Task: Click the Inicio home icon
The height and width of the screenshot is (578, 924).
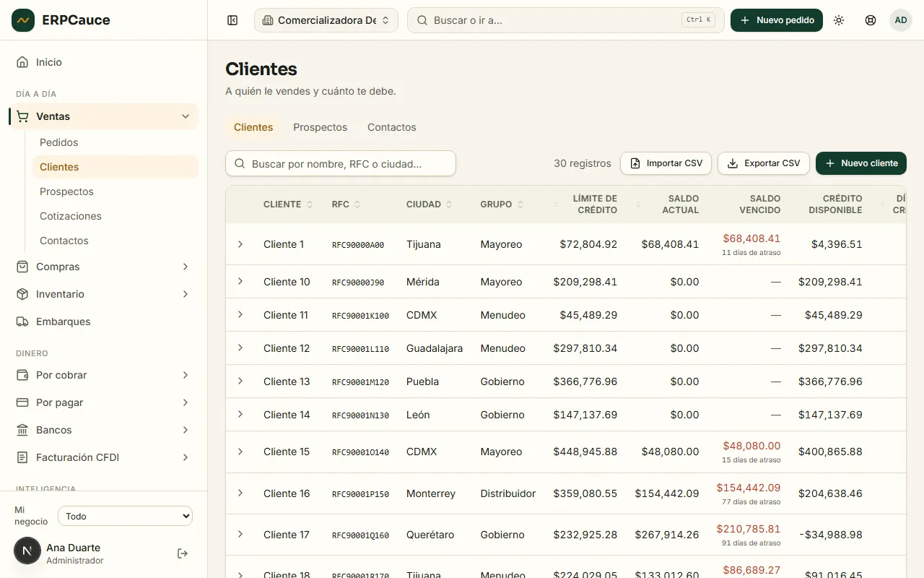Action: pos(22,62)
